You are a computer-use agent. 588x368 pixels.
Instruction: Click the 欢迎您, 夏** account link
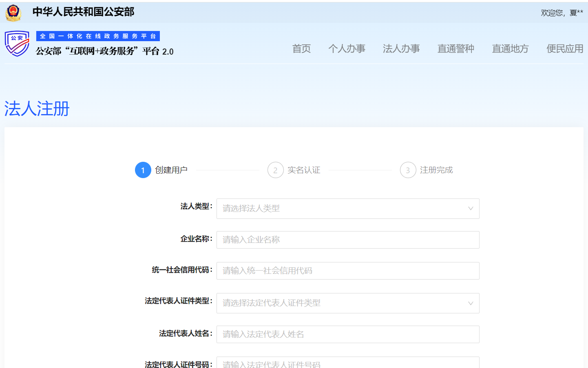(x=561, y=12)
